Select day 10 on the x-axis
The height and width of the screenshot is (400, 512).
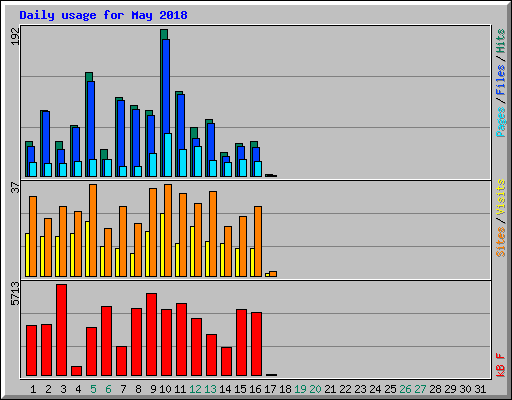pos(165,389)
